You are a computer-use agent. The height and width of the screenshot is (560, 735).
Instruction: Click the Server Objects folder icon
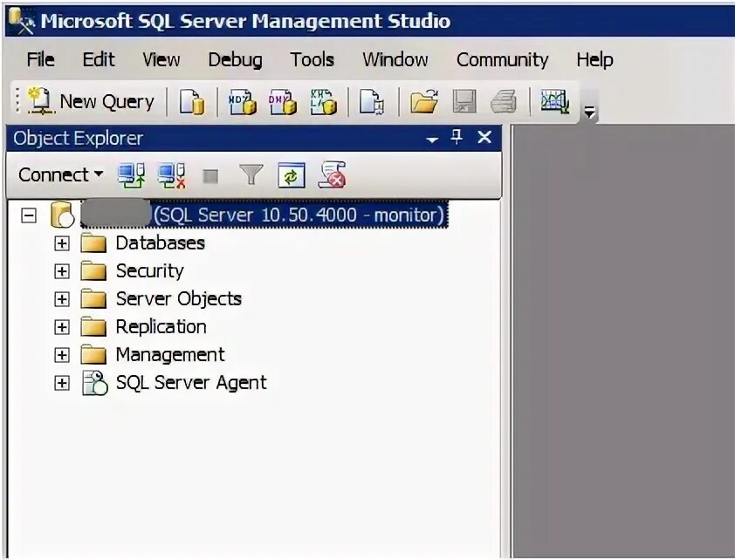[93, 299]
